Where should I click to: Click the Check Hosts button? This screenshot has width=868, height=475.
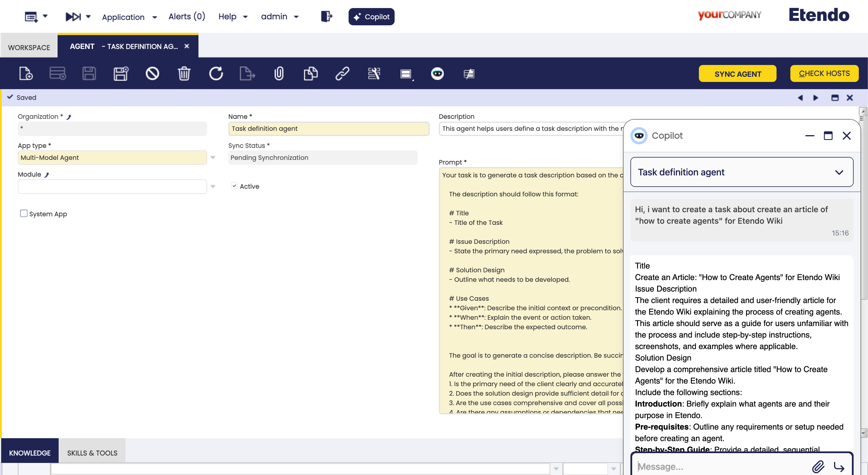point(824,73)
